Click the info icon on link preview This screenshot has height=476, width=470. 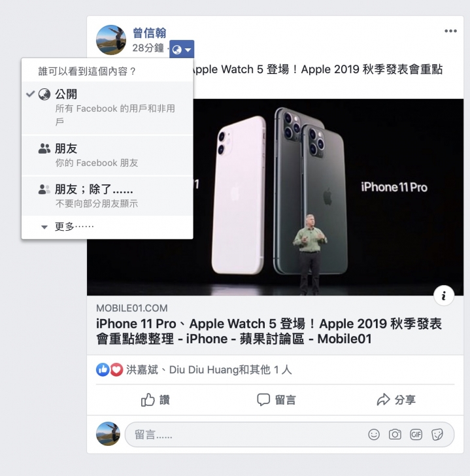(444, 296)
